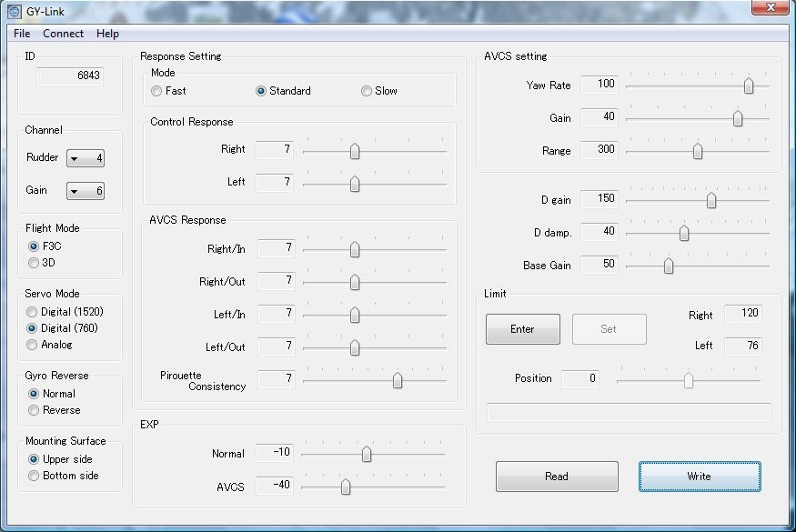Select Slow response mode

pos(367,91)
